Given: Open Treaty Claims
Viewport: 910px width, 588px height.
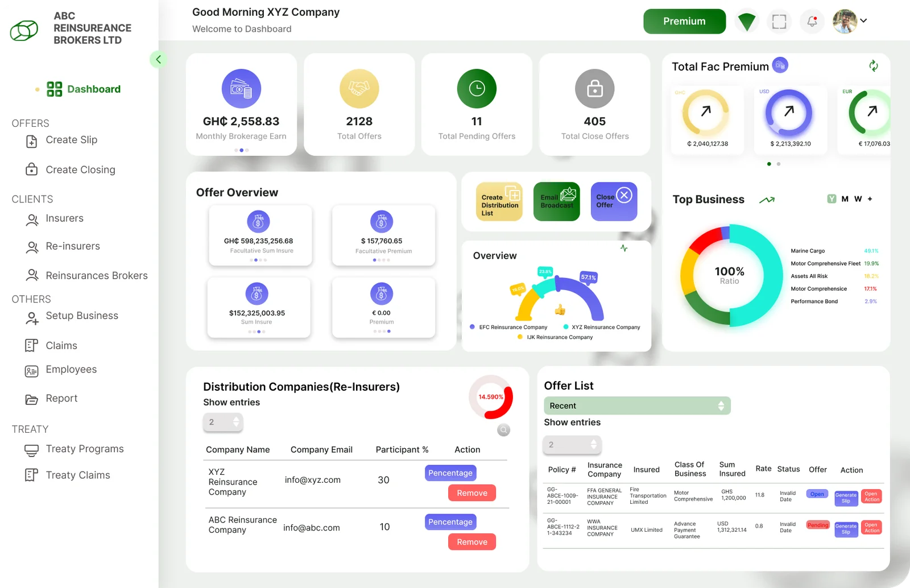Looking at the screenshot, I should [67, 475].
